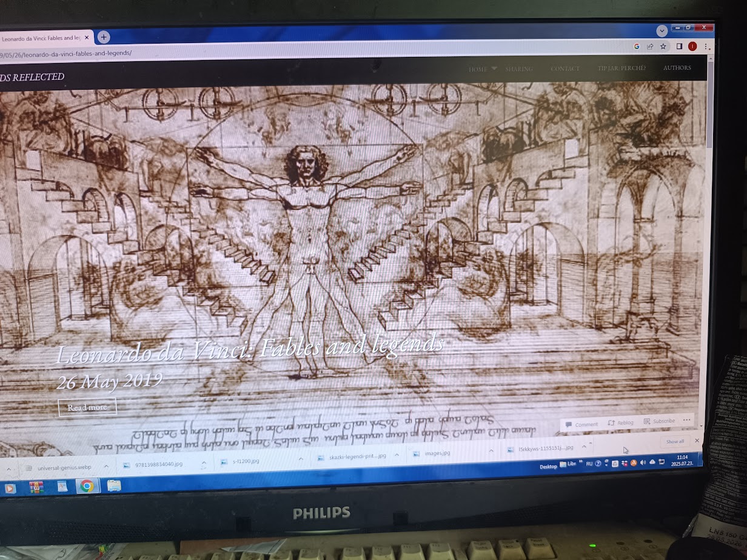The width and height of the screenshot is (747, 560).
Task: Click the Subscribe button
Action: [x=659, y=421]
